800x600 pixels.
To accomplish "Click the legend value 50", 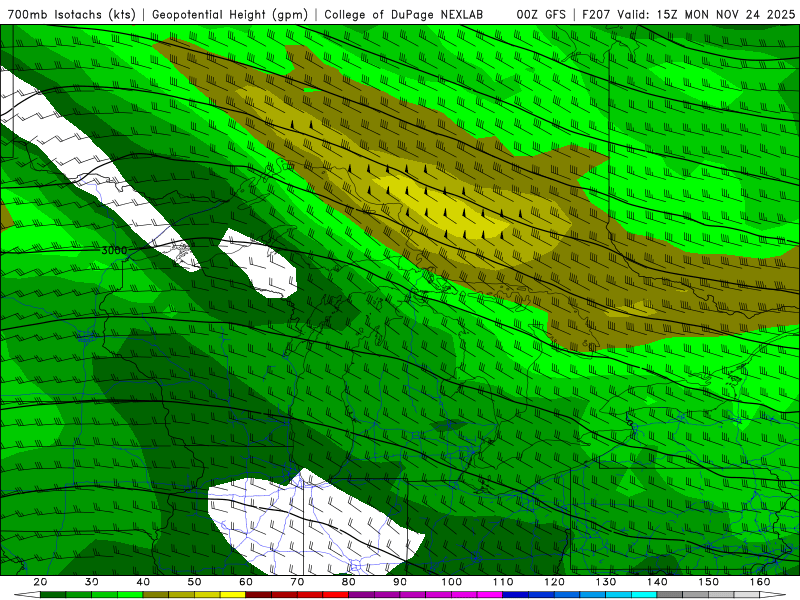I will 194,582.
